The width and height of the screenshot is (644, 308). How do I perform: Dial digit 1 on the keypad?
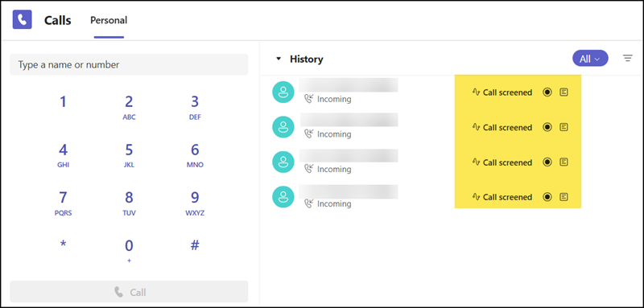click(x=63, y=101)
